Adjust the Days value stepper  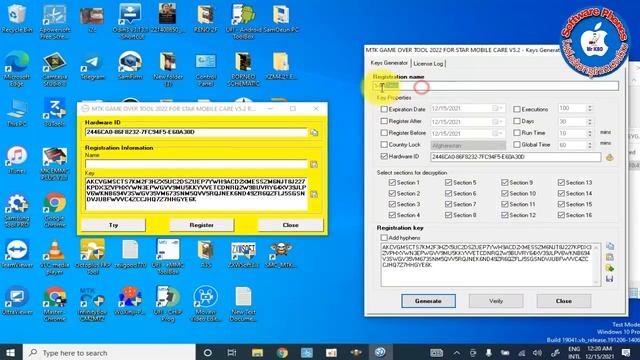coord(589,122)
